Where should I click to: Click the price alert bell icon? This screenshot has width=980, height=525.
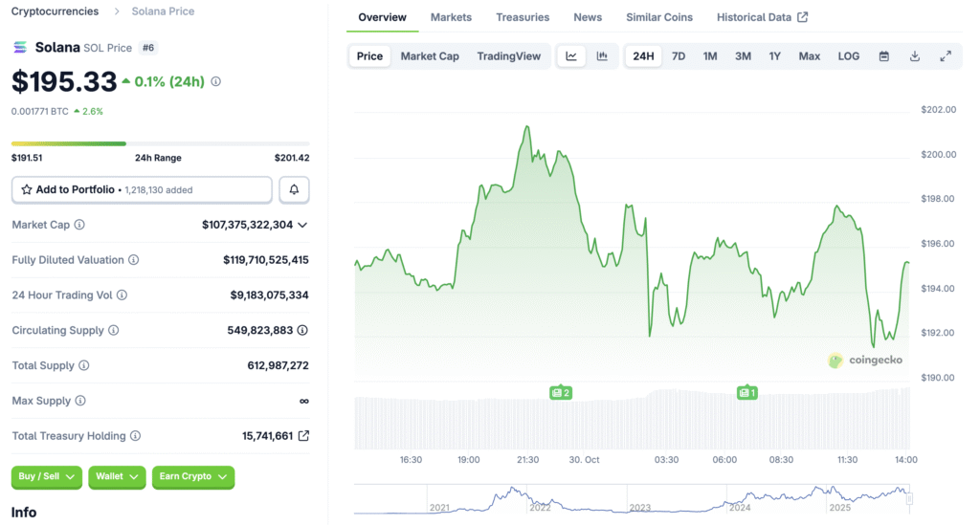(x=294, y=190)
